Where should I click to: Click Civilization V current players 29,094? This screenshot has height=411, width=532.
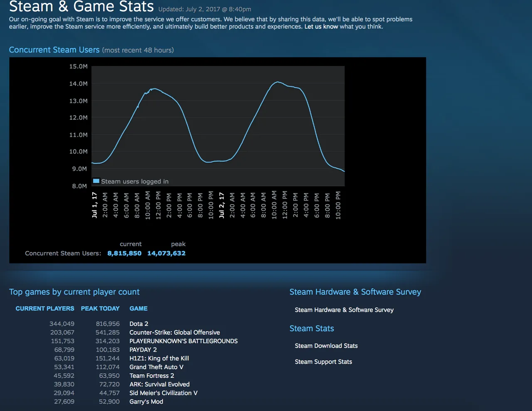pyautogui.click(x=64, y=393)
